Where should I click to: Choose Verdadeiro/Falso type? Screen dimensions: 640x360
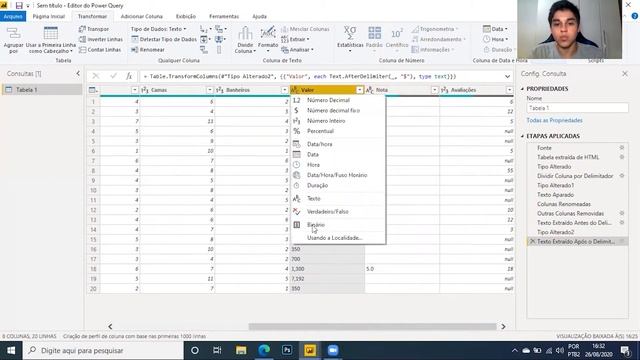[x=338, y=211]
